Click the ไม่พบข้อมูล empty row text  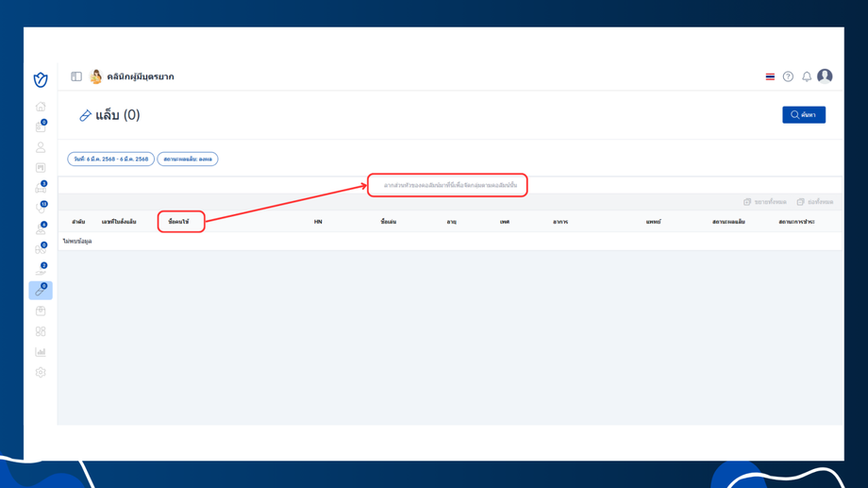(77, 241)
